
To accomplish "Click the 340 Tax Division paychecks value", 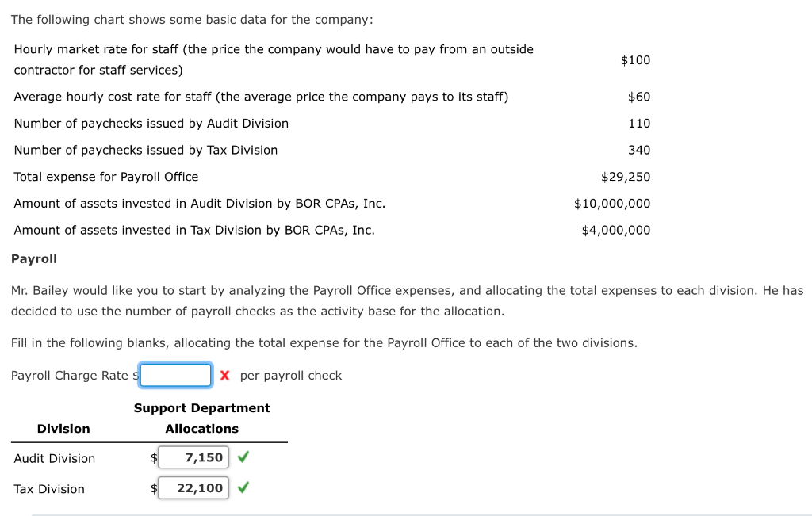I will coord(639,150).
